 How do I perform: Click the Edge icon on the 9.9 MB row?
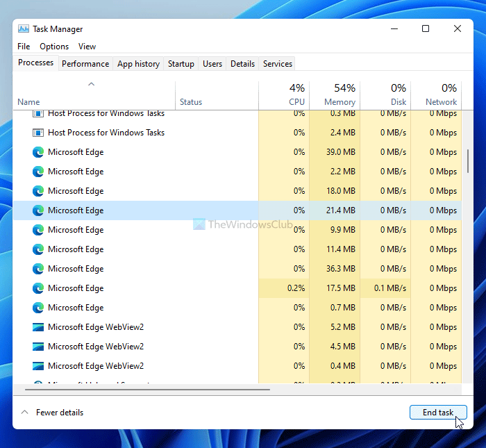tap(38, 230)
